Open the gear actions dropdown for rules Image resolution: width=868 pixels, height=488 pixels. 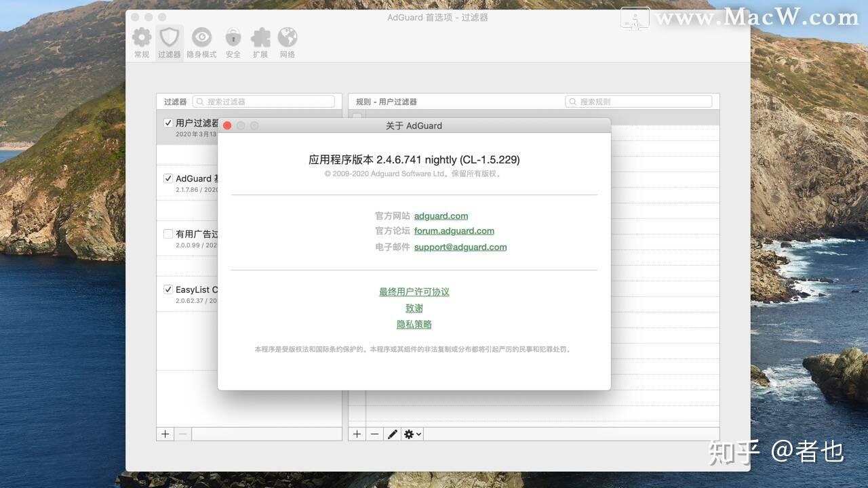click(x=412, y=434)
